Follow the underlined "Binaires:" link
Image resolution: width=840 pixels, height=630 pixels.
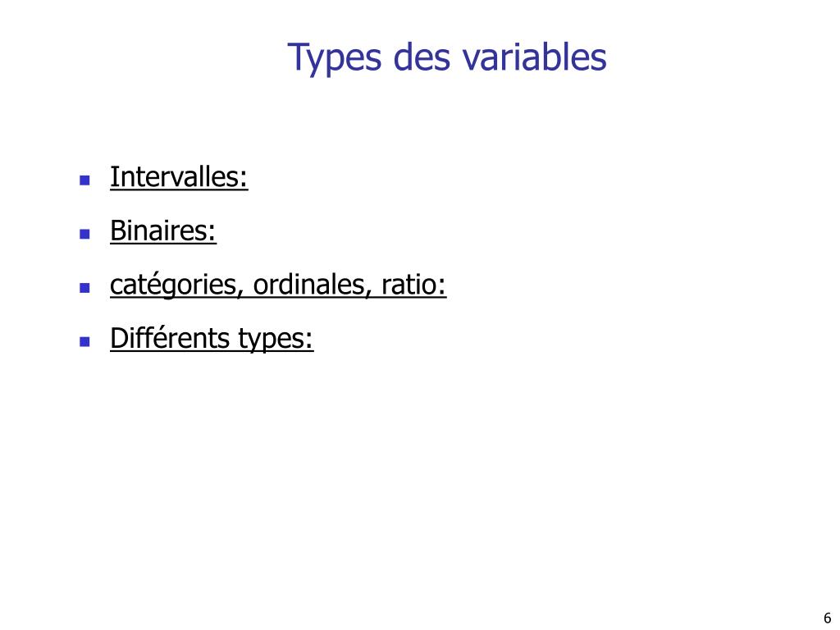tap(163, 231)
